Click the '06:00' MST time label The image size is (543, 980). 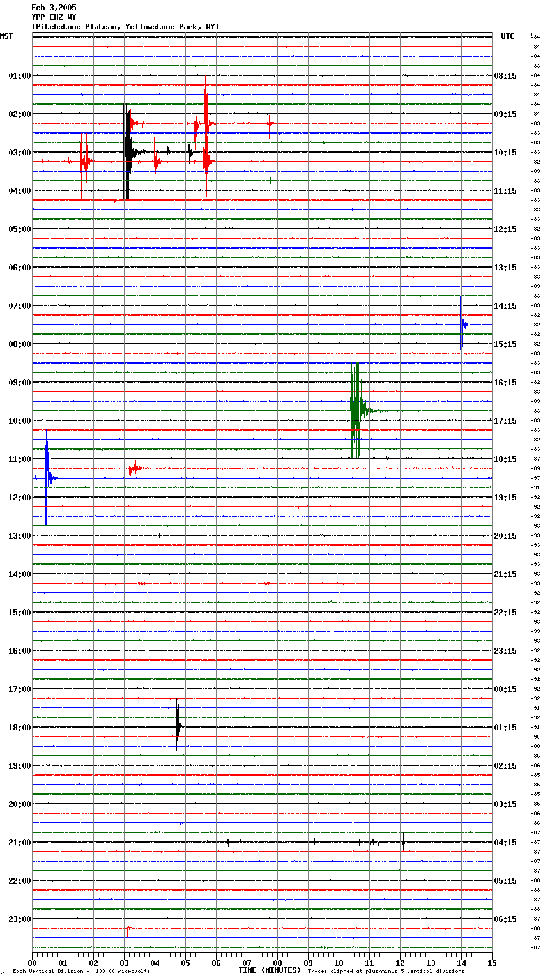tap(20, 268)
